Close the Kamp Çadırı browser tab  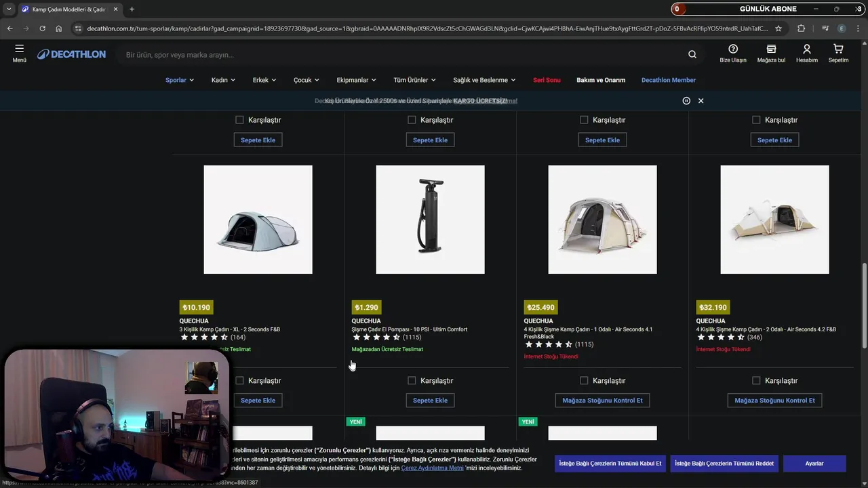tap(115, 9)
